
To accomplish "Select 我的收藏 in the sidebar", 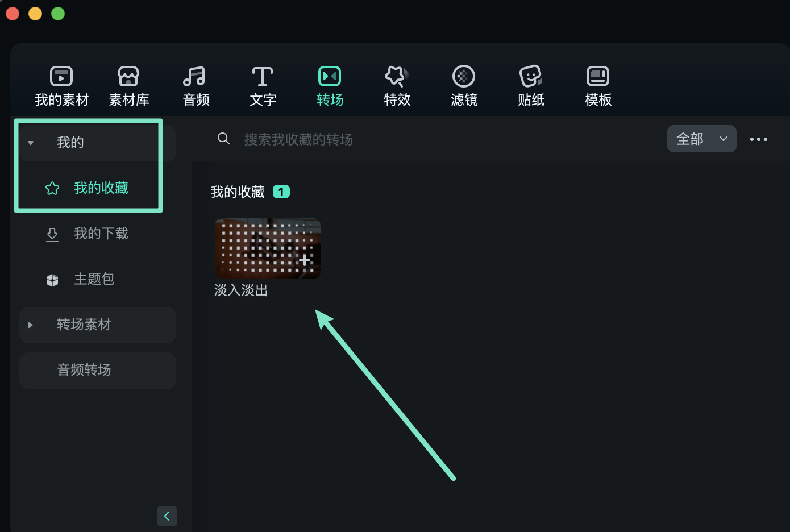I will (x=101, y=188).
